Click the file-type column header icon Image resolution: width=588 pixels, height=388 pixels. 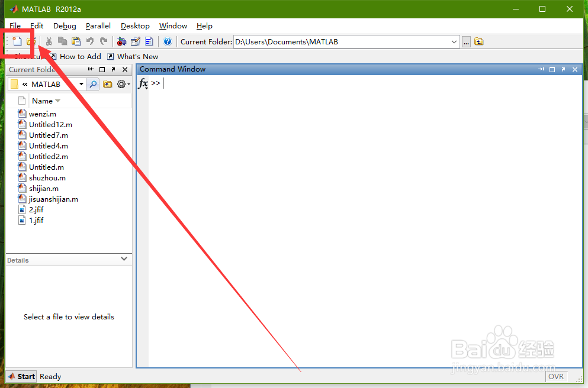(x=22, y=101)
